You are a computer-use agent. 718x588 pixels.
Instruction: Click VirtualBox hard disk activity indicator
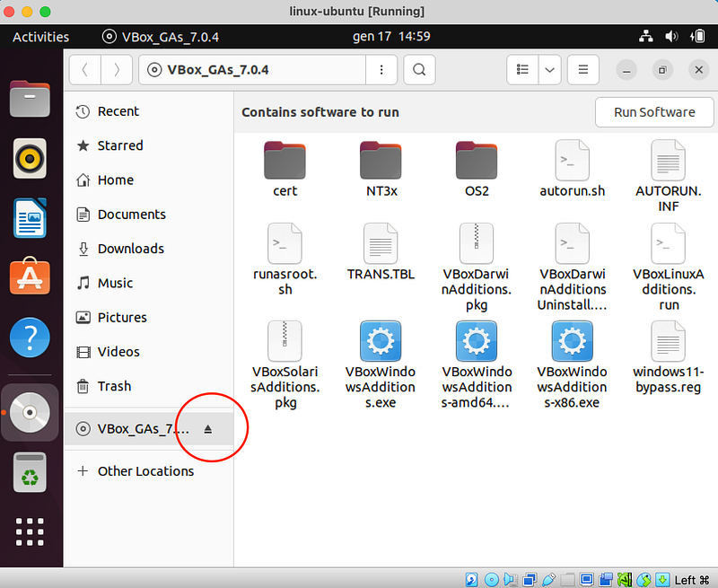tap(471, 580)
